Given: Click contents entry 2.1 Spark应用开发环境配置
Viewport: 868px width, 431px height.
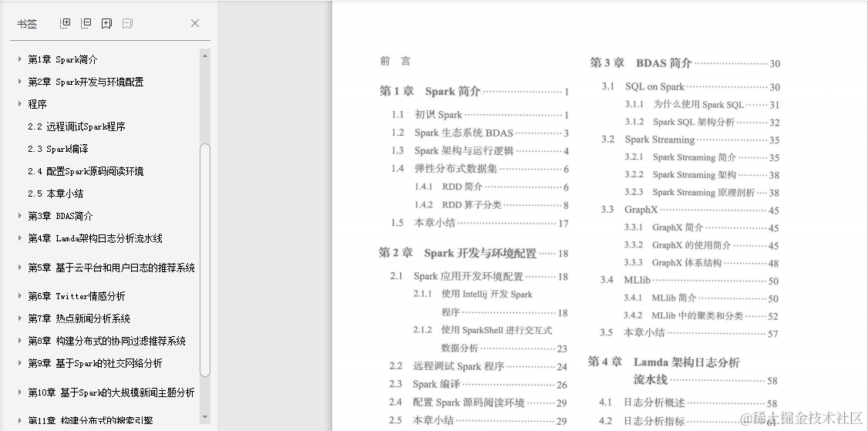Looking at the screenshot, I should pyautogui.click(x=456, y=276).
